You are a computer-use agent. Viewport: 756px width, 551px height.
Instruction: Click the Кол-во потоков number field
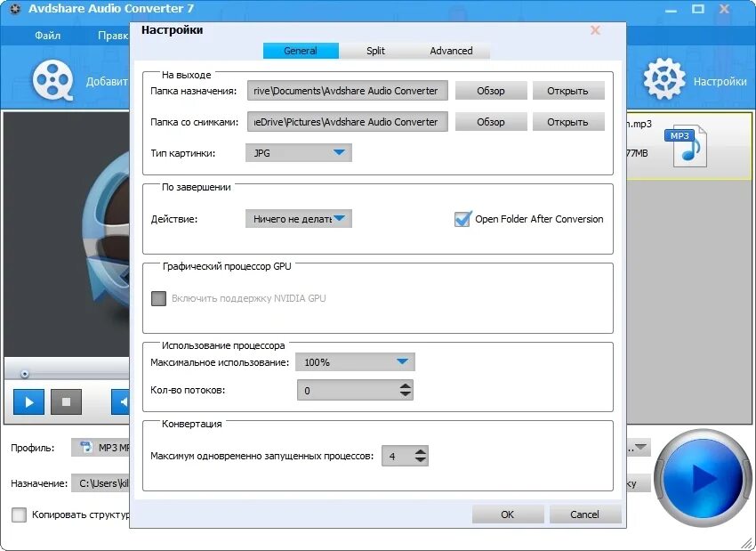click(355, 391)
